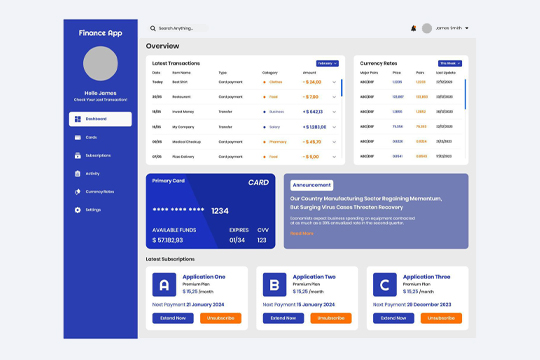Click Extend Now for Application Two
Image resolution: width=540 pixels, height=360 pixels.
tap(283, 318)
